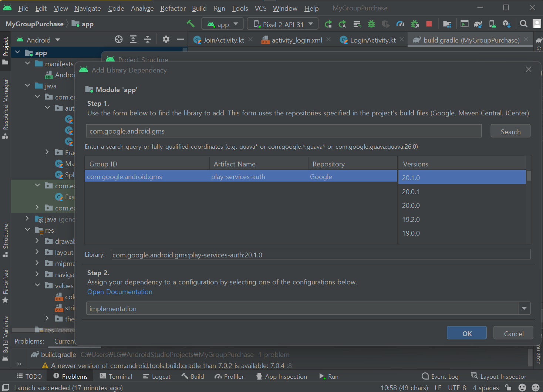Open the Device Manager icon in toolbar
Viewport: 543px width, 392px height.
pos(493,24)
